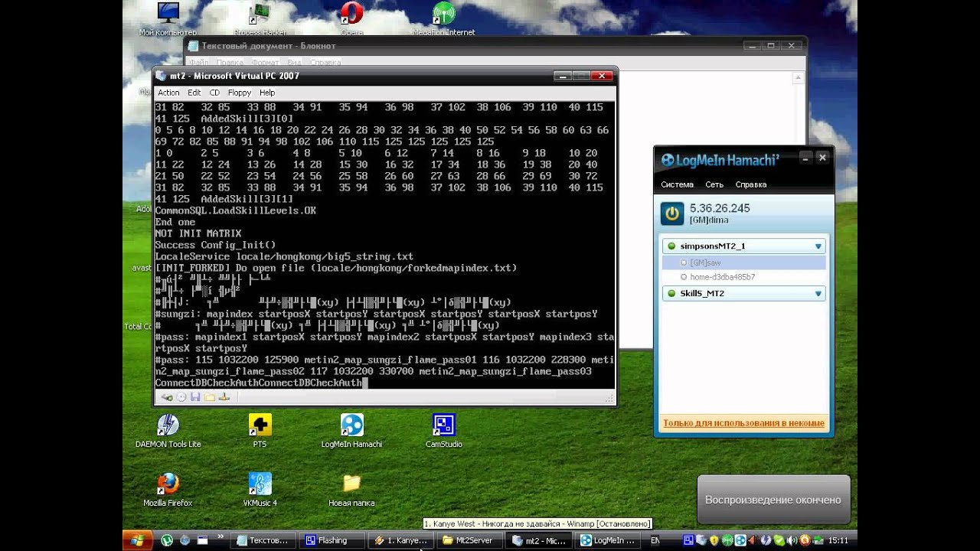The image size is (980, 551).
Task: Click the Воспроизведение окончено notification
Action: [773, 500]
